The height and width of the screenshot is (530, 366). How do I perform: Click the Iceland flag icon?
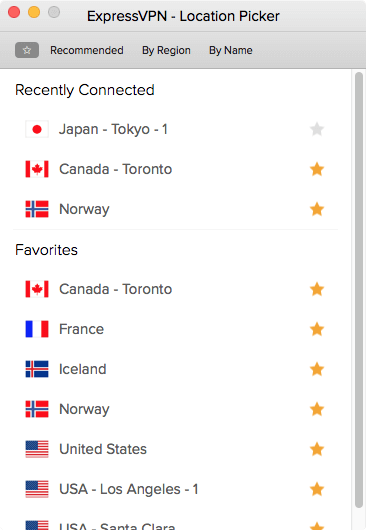coord(37,369)
